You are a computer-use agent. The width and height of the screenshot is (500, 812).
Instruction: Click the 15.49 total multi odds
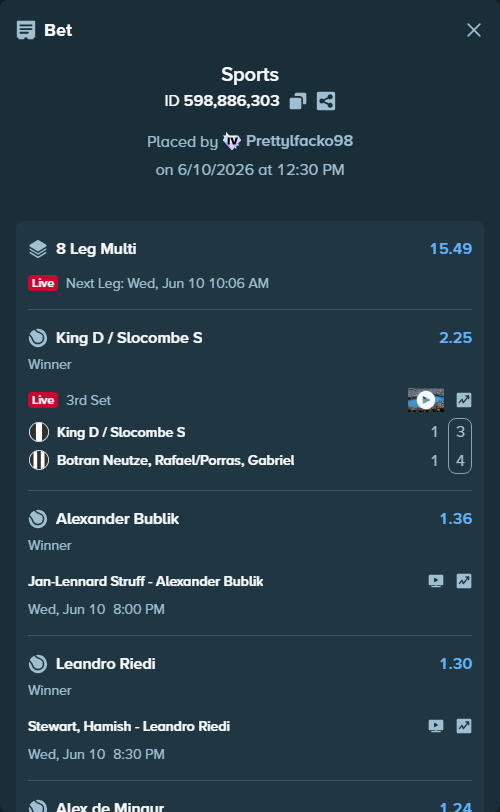click(x=451, y=249)
